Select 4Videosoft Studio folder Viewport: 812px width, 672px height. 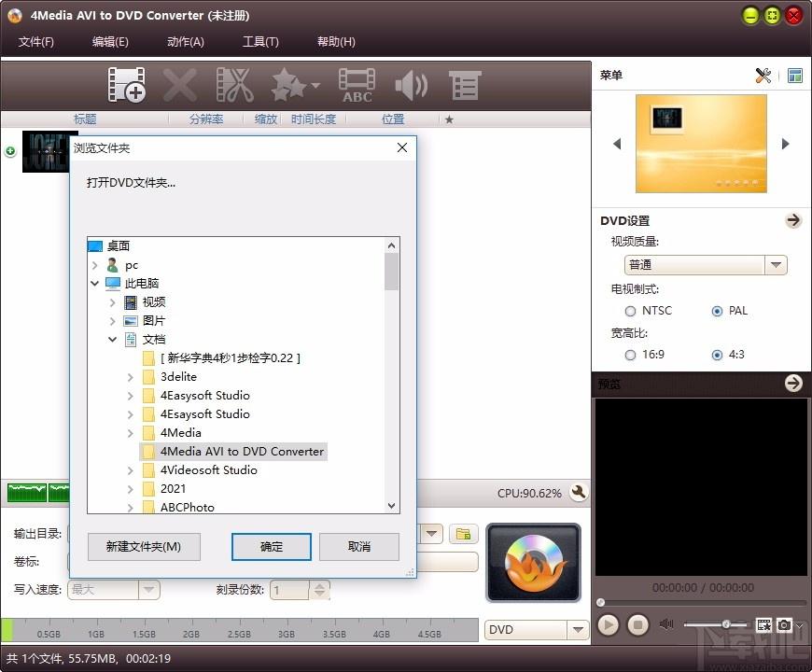[x=209, y=470]
